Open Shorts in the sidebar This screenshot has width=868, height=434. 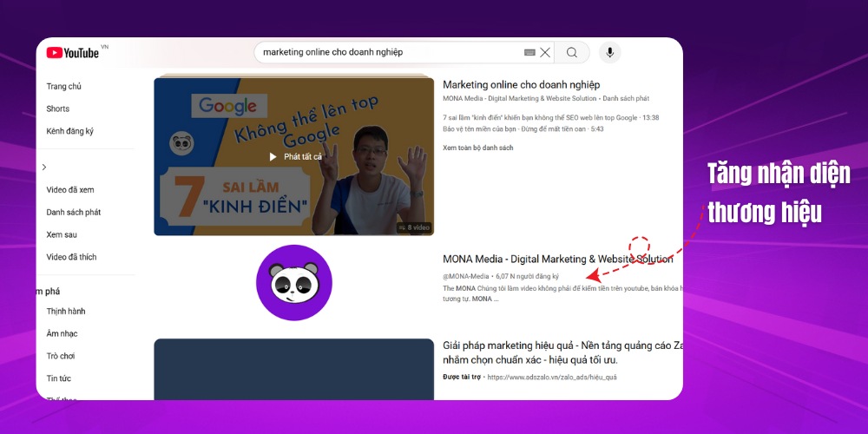coord(58,108)
